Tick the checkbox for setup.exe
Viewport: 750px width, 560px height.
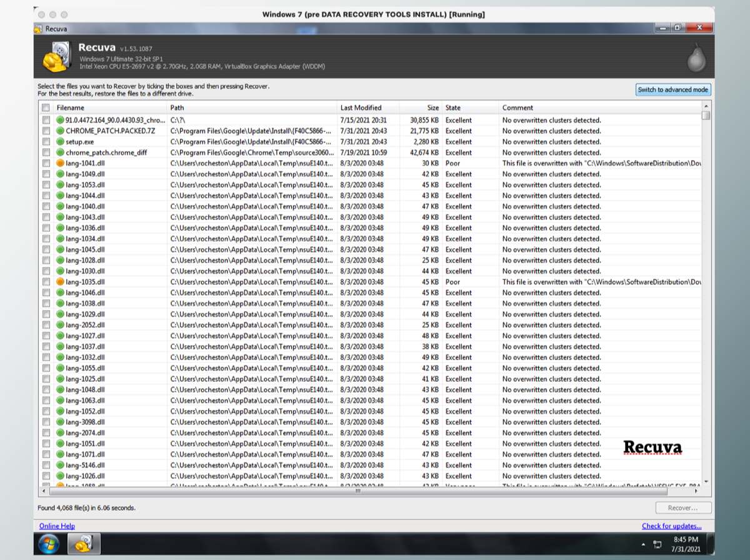pyautogui.click(x=46, y=142)
